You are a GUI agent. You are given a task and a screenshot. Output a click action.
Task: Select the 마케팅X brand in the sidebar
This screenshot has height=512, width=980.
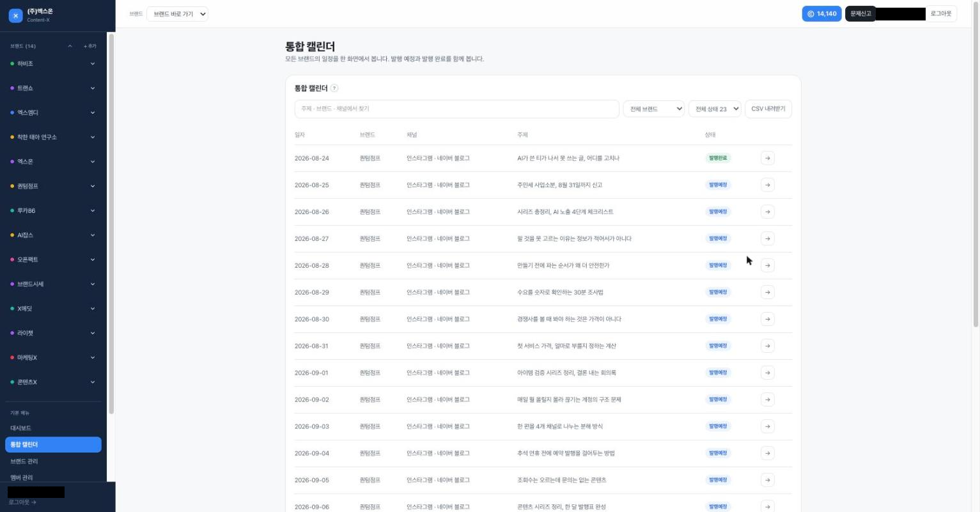tap(27, 358)
